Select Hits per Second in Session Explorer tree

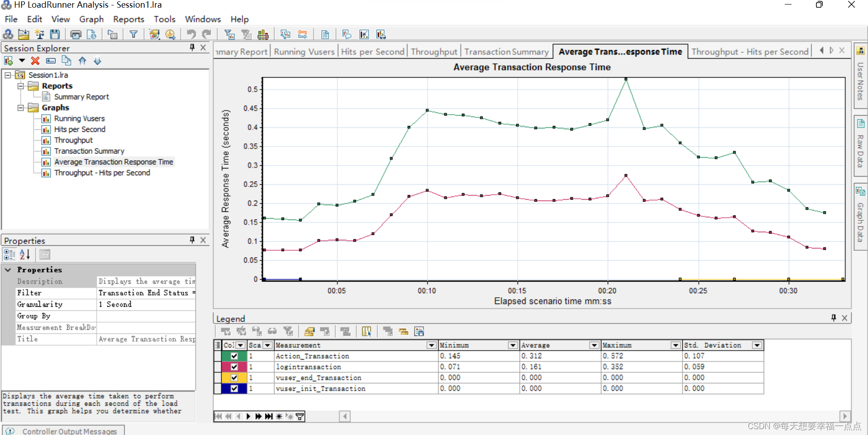(80, 129)
